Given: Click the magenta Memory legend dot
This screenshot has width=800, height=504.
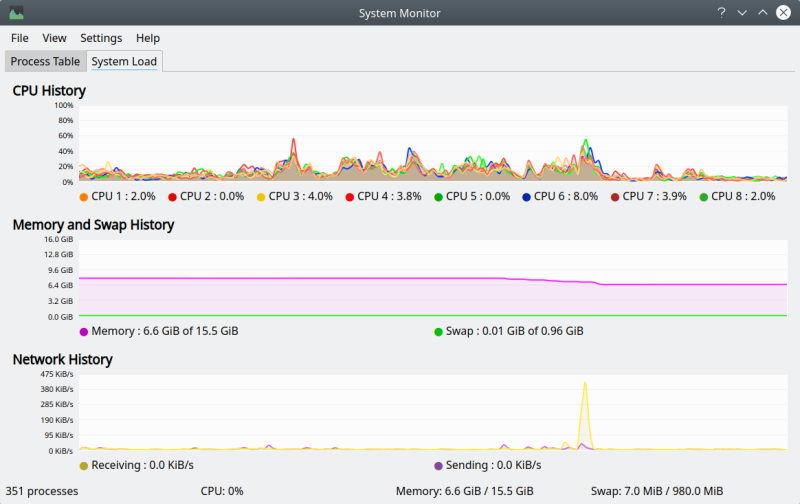Looking at the screenshot, I should point(83,332).
